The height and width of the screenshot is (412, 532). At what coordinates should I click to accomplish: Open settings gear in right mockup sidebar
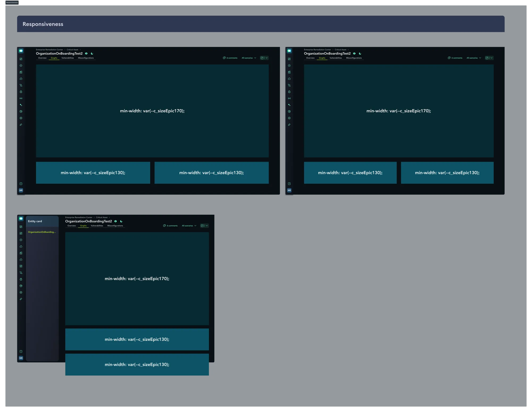[289, 118]
